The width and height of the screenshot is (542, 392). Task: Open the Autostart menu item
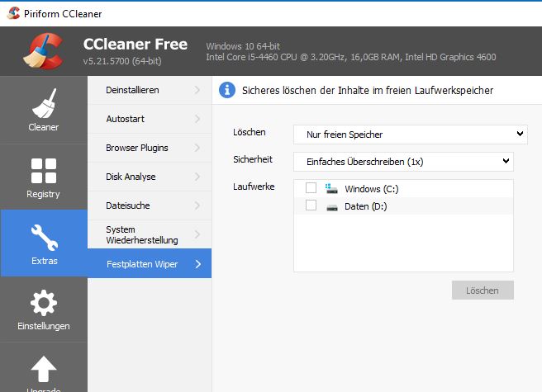[150, 119]
